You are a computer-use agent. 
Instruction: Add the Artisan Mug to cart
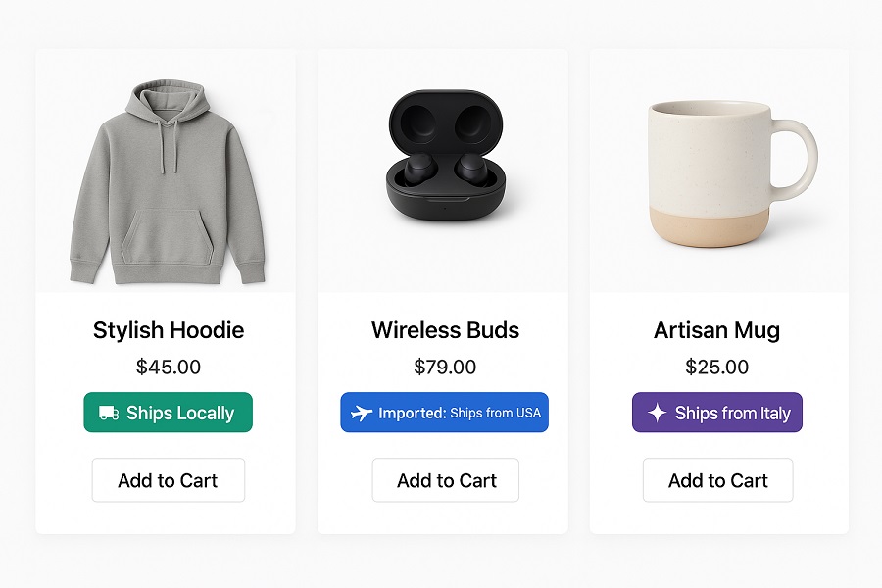click(717, 480)
